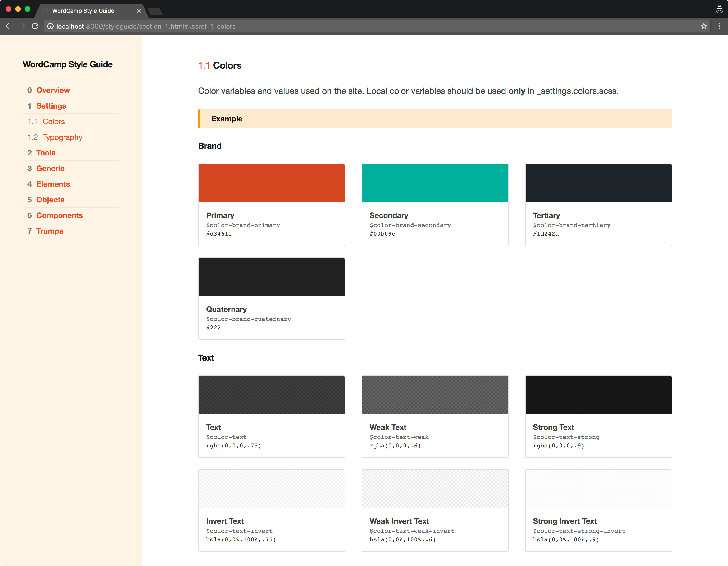This screenshot has height=566, width=728.
Task: Open a new tab with the new-tab button
Action: [155, 12]
